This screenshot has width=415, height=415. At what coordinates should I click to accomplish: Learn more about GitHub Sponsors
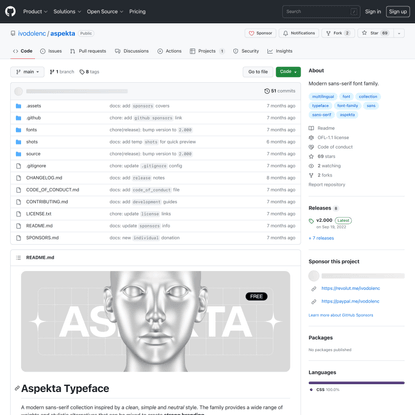(x=341, y=315)
